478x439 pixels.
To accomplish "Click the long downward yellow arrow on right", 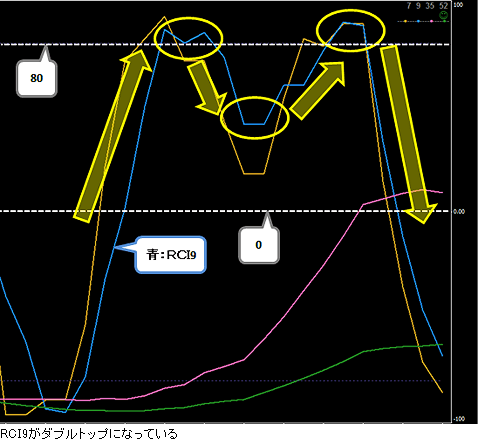I will (x=408, y=133).
